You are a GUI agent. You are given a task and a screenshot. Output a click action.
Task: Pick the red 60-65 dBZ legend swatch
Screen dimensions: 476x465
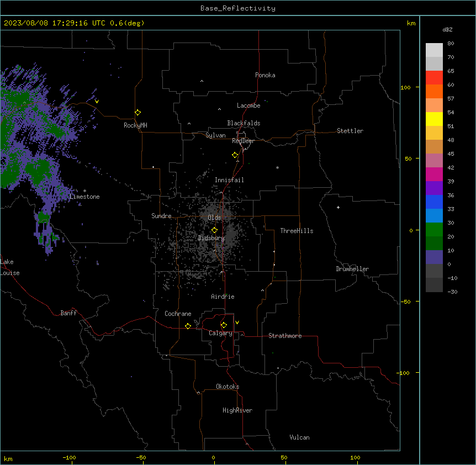coord(434,78)
